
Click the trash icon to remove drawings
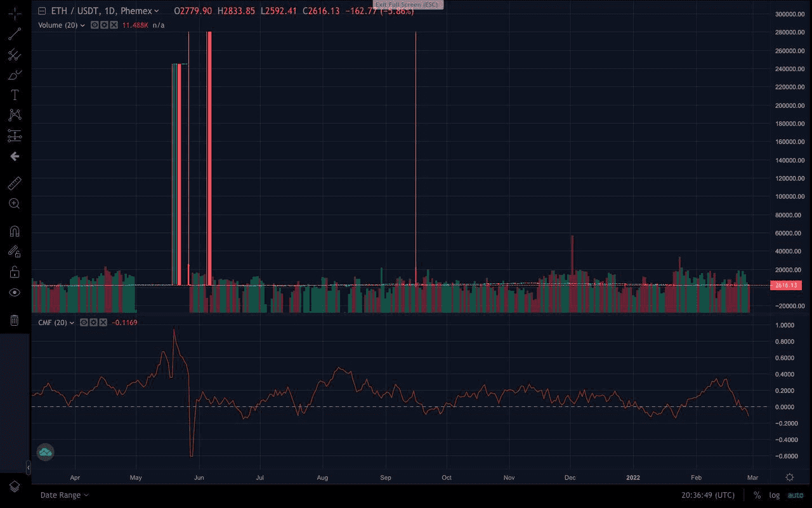click(14, 320)
